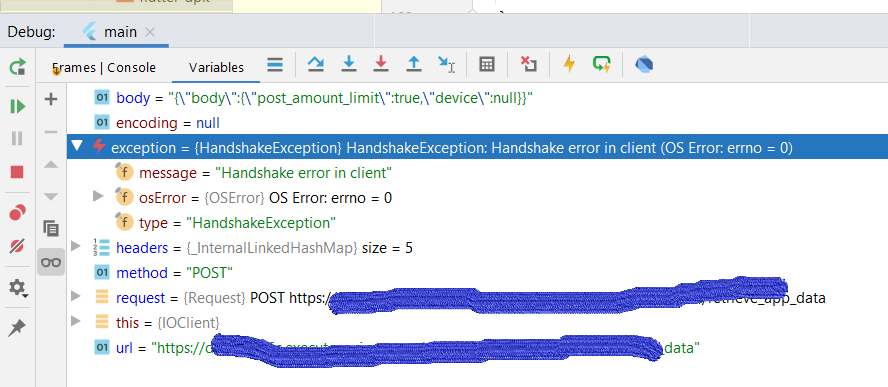Switch to the Variables tab

216,67
